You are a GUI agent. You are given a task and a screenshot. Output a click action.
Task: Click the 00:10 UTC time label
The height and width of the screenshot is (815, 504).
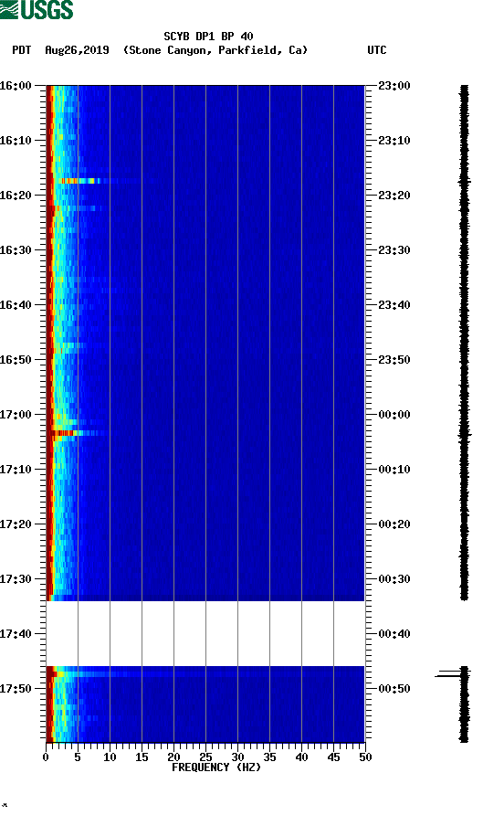(x=394, y=470)
